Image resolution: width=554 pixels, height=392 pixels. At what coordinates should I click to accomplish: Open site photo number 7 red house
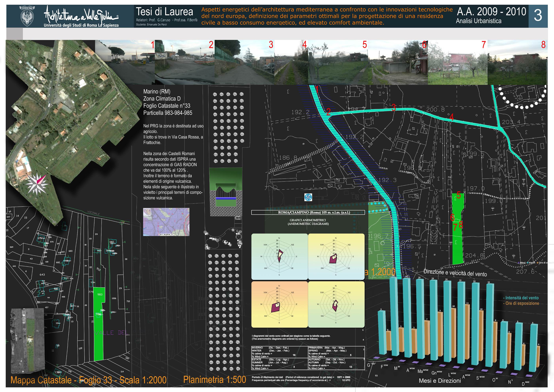(457, 62)
